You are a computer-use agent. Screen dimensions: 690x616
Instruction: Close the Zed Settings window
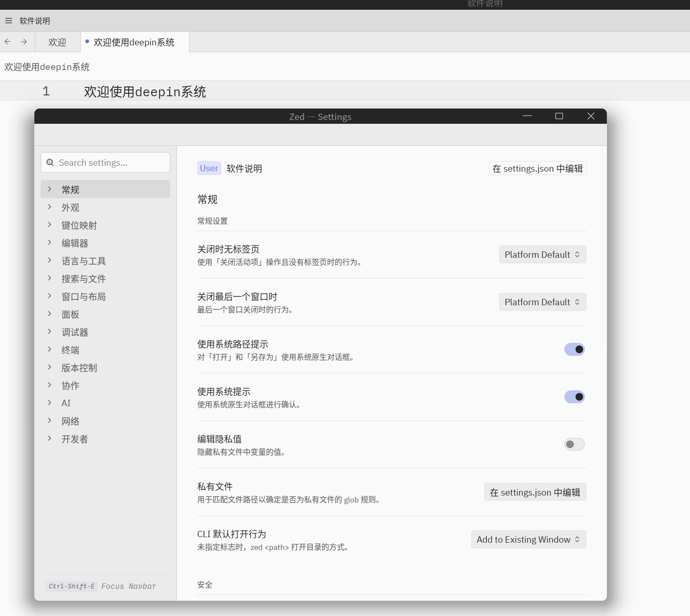[x=591, y=116]
